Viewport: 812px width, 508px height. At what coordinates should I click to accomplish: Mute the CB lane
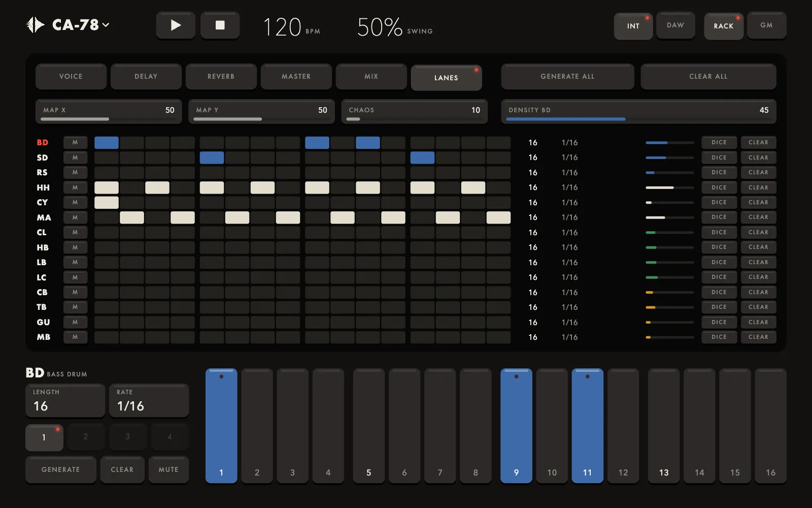click(75, 292)
